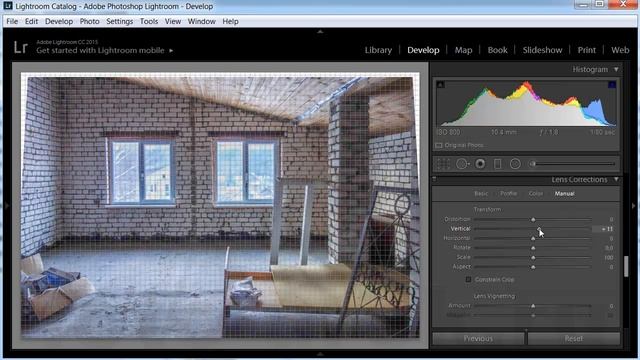Click the Distortion slider handle
Image resolution: width=640 pixels, height=360 pixels.
(x=533, y=220)
